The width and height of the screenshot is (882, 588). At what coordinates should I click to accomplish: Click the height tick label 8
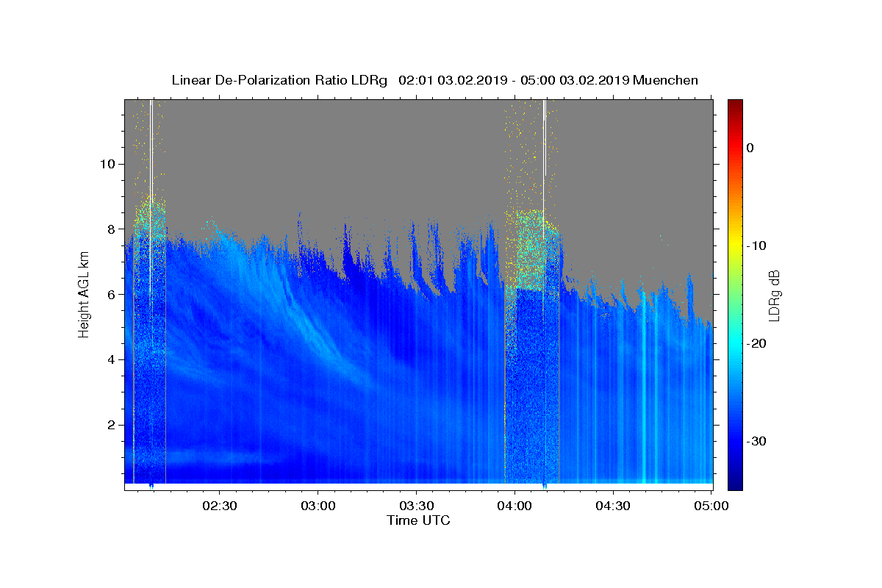click(x=112, y=229)
